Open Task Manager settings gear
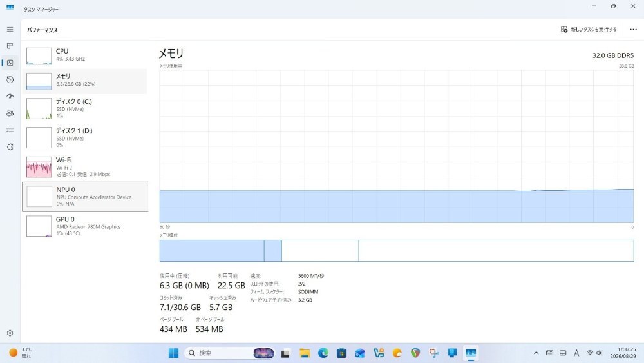 [x=10, y=333]
